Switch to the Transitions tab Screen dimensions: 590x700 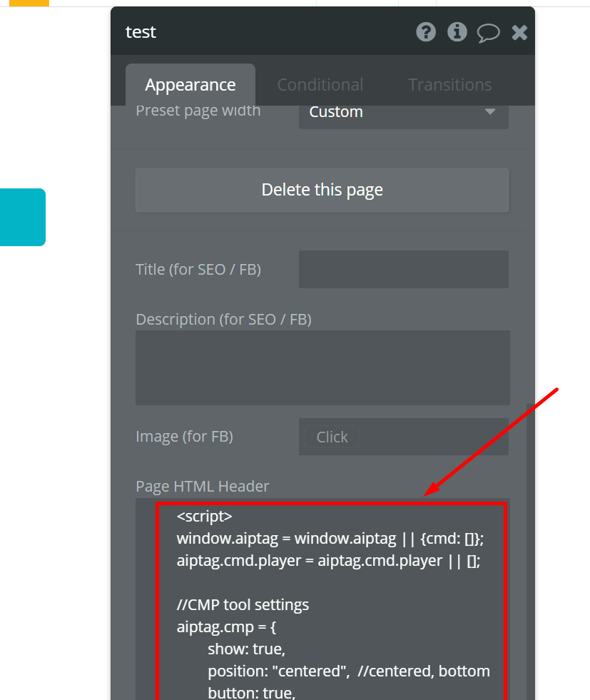(450, 85)
